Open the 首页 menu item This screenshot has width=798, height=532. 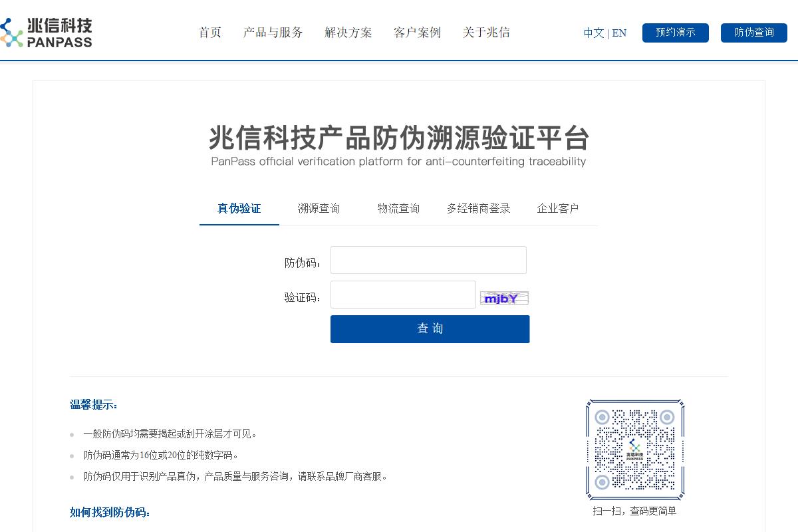(210, 33)
